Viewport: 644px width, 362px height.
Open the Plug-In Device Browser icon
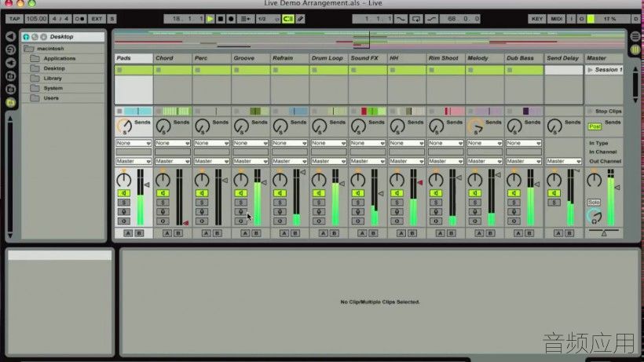(x=11, y=63)
